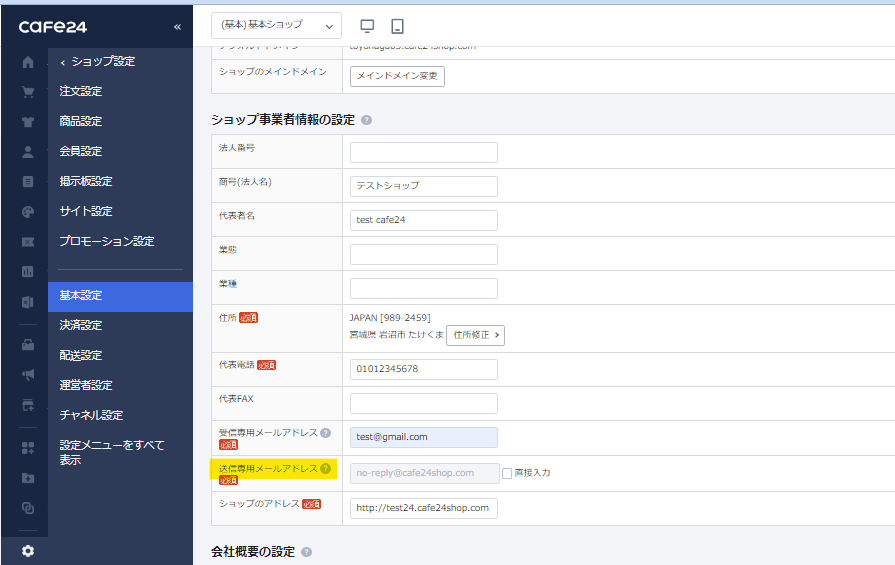Image resolution: width=895 pixels, height=565 pixels.
Task: Open the person members icon
Action: coord(27,152)
